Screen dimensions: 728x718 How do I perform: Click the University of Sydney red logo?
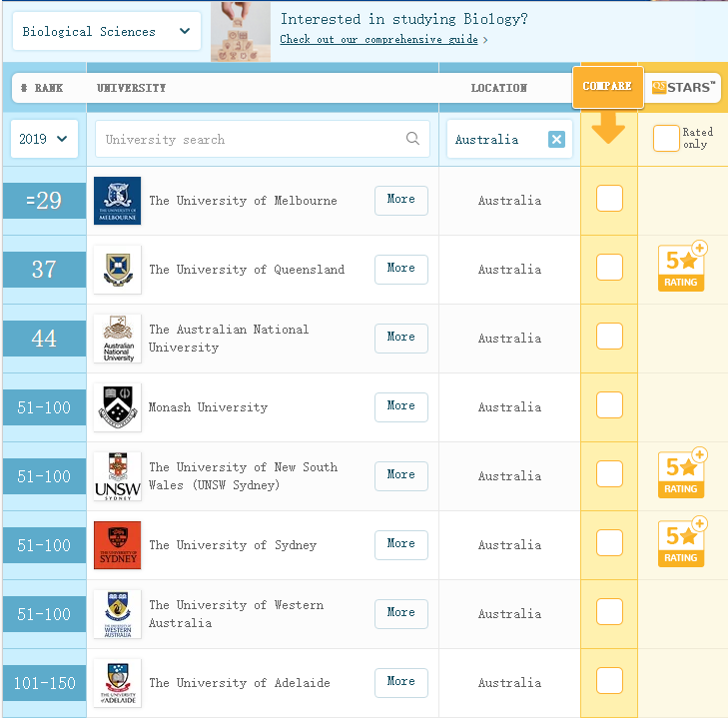[117, 545]
